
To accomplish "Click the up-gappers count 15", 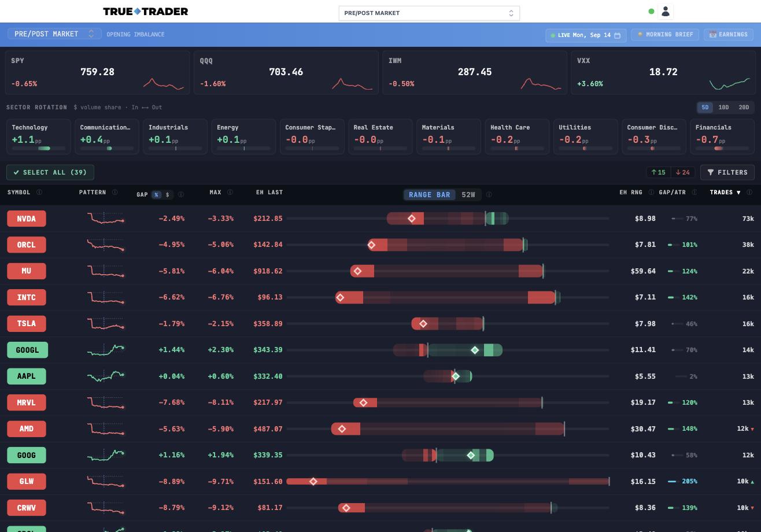I will point(658,172).
